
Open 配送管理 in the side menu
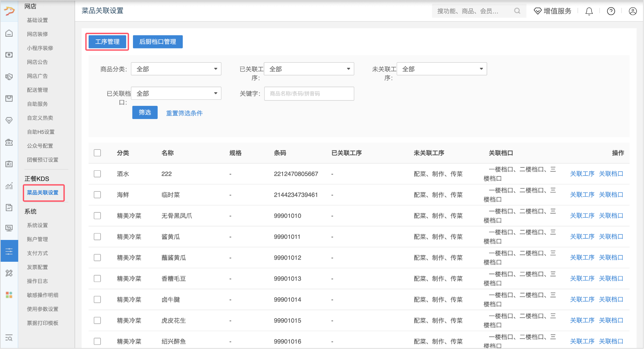pyautogui.click(x=38, y=90)
